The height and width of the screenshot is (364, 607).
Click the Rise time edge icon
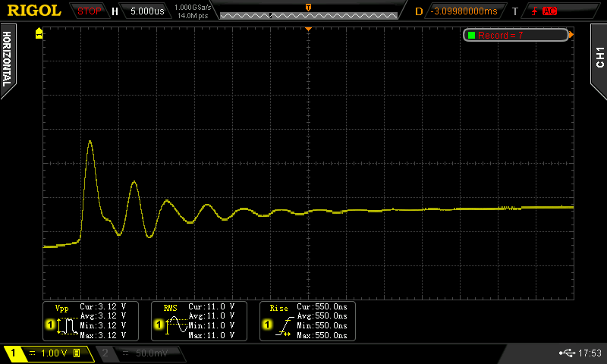point(285,326)
